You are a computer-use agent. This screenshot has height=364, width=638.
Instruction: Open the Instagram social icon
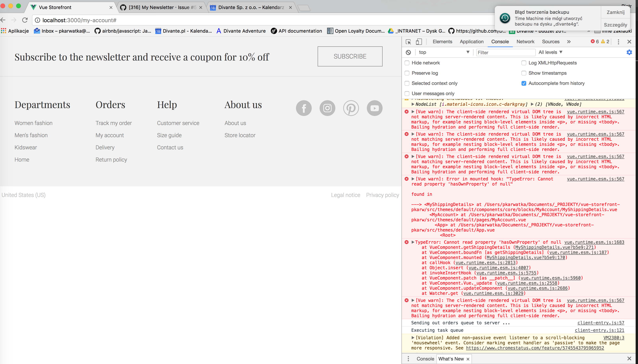coord(327,108)
